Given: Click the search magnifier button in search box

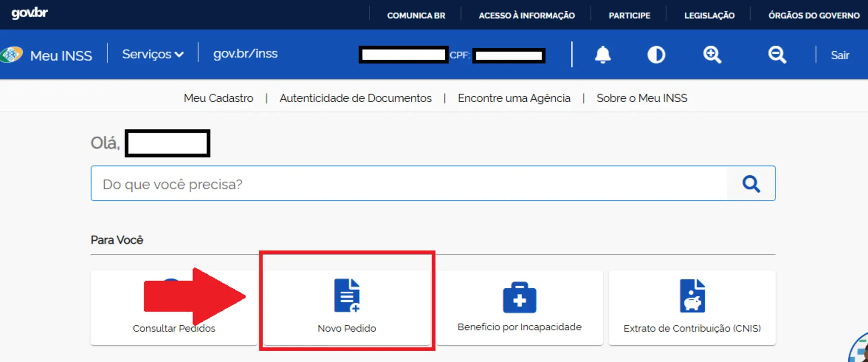Looking at the screenshot, I should coord(751,184).
